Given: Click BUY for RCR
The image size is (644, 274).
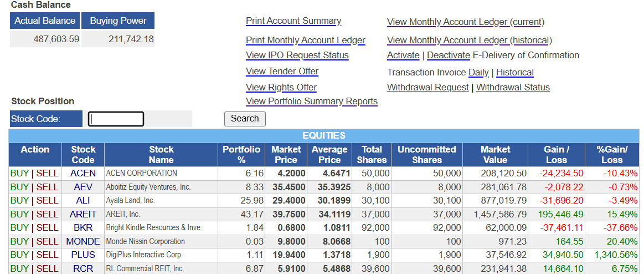Looking at the screenshot, I should pyautogui.click(x=19, y=268).
